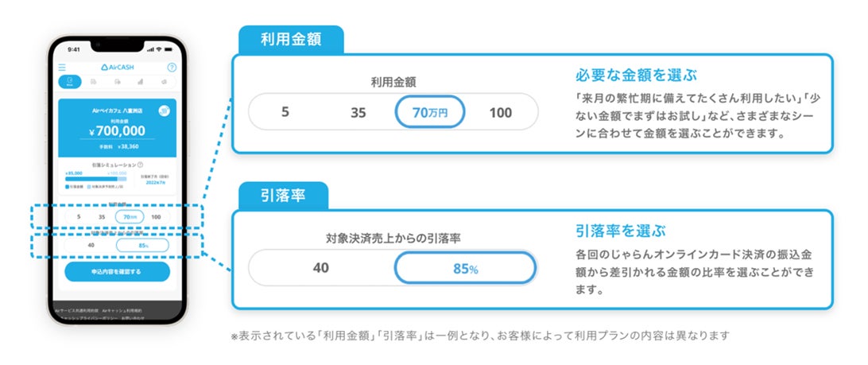Select 100 in the enlarged 利用金額 selector
Screen dimensions: 868x365
[x=501, y=113]
